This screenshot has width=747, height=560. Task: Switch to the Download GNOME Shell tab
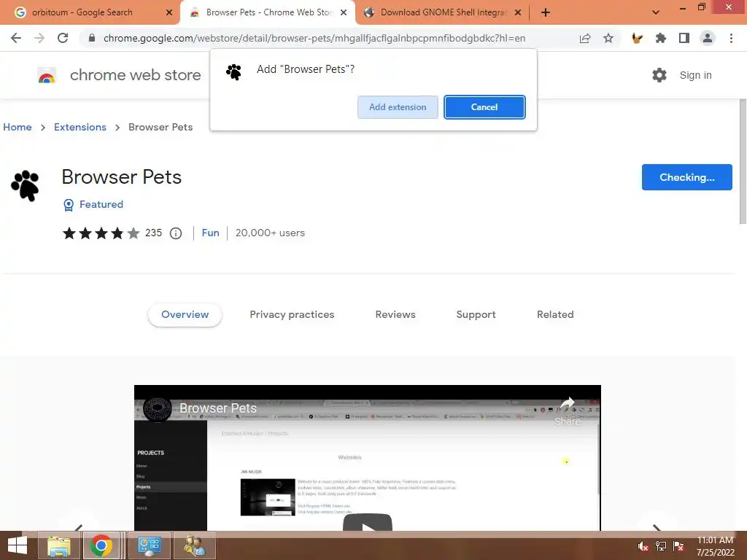pyautogui.click(x=444, y=12)
